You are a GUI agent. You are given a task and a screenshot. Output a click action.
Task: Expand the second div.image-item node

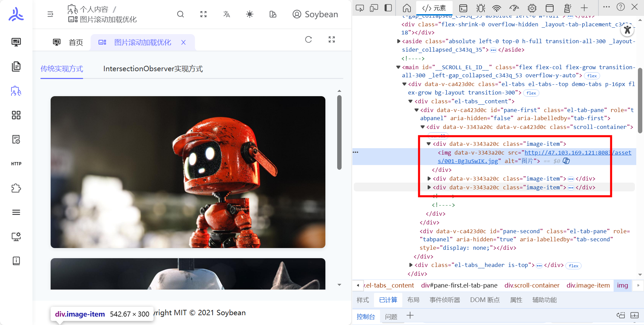point(429,179)
